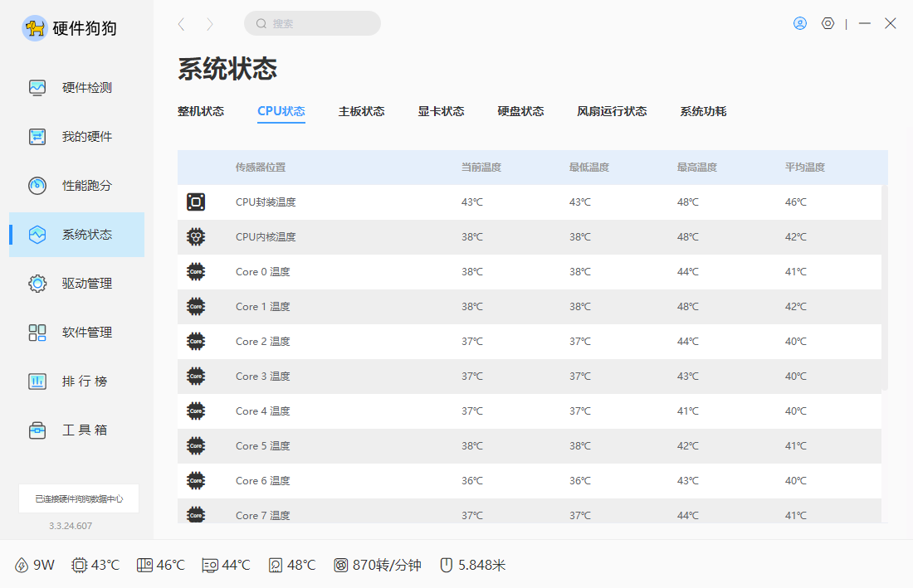Image resolution: width=913 pixels, height=588 pixels.
Task: Open the settings gear menu
Action: 828,23
